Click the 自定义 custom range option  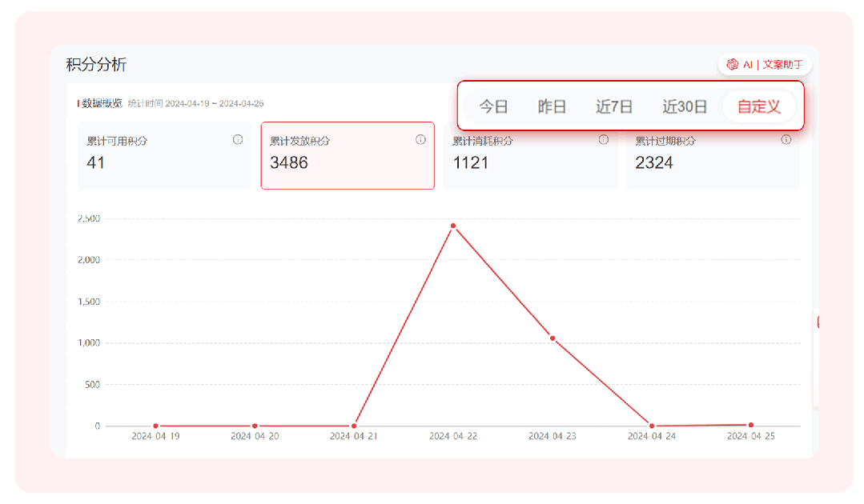758,106
